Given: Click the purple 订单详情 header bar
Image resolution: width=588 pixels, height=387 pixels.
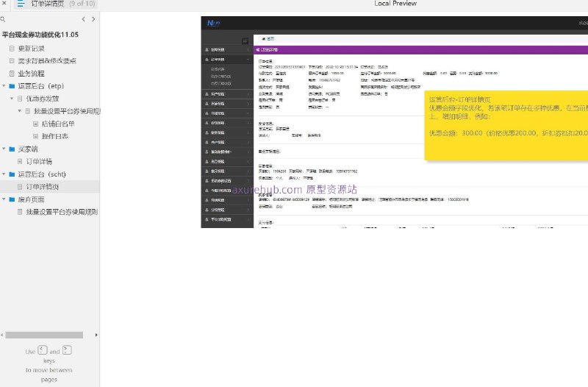Looking at the screenshot, I should pos(420,50).
